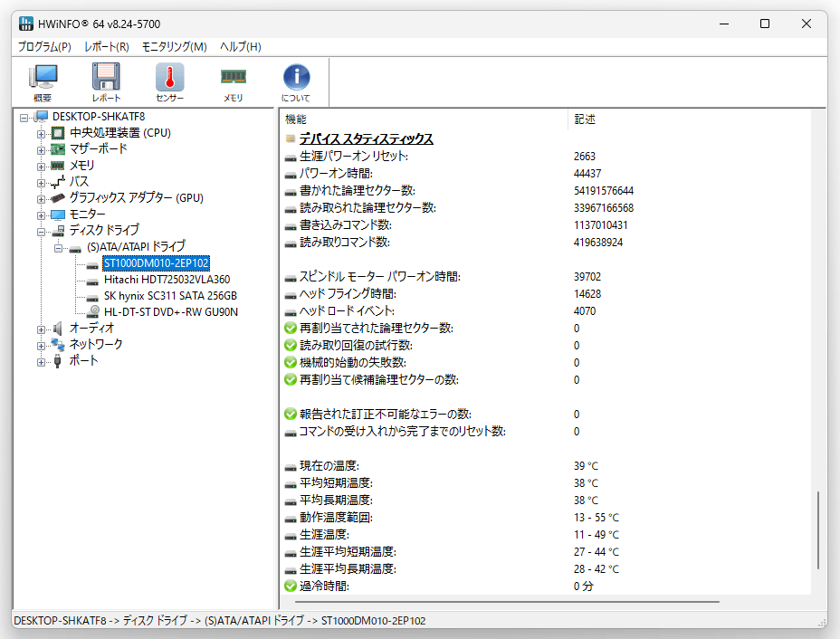Select the 現在の温度 row
Viewport: 840px width, 639px height.
click(x=545, y=465)
